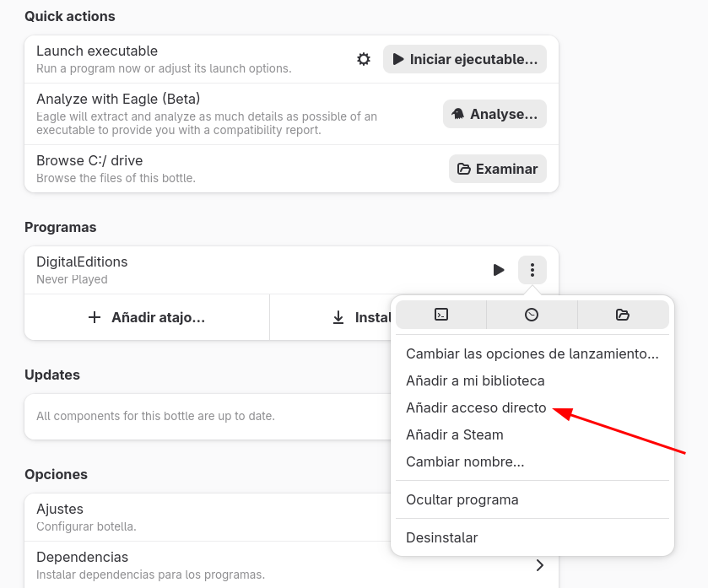
Task: Choose Añadir a mi biblioteca
Action: tap(475, 380)
